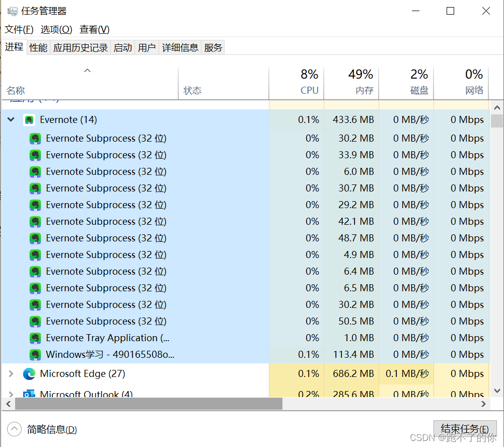This screenshot has width=504, height=447.
Task: Click the icon of the 6.0 MB Evernote Subprocess
Action: click(x=35, y=172)
